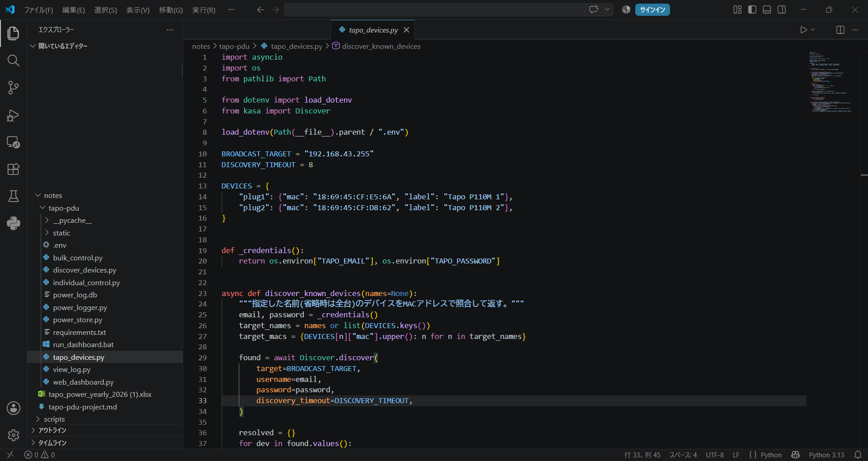The width and height of the screenshot is (868, 461).
Task: Show errors and warnings count in status bar
Action: pos(40,455)
